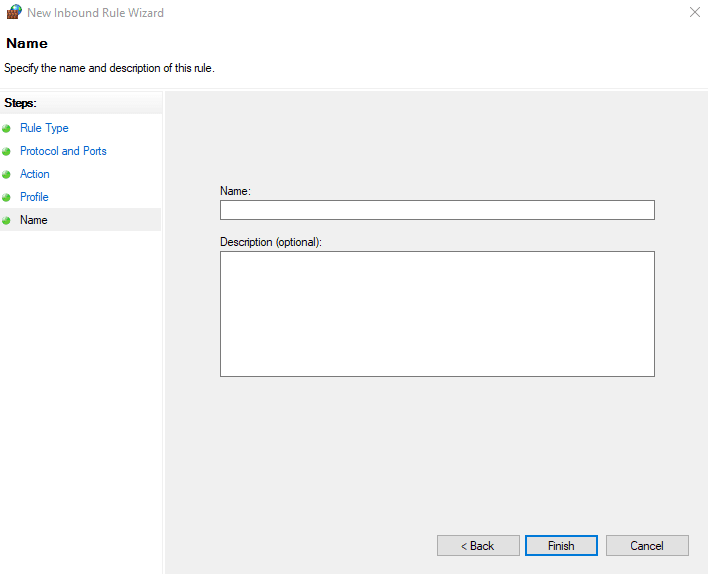Click the green bullet beside the Name step
This screenshot has width=708, height=574.
point(6,221)
